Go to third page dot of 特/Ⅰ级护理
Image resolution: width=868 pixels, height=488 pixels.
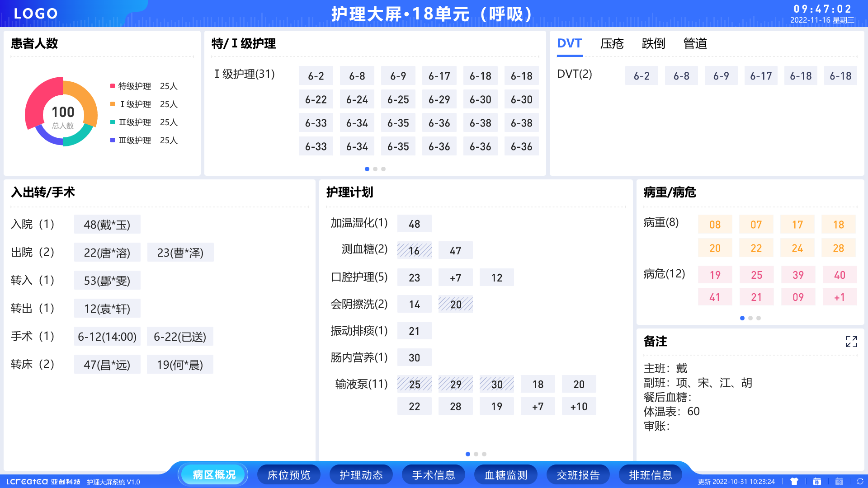tap(383, 169)
